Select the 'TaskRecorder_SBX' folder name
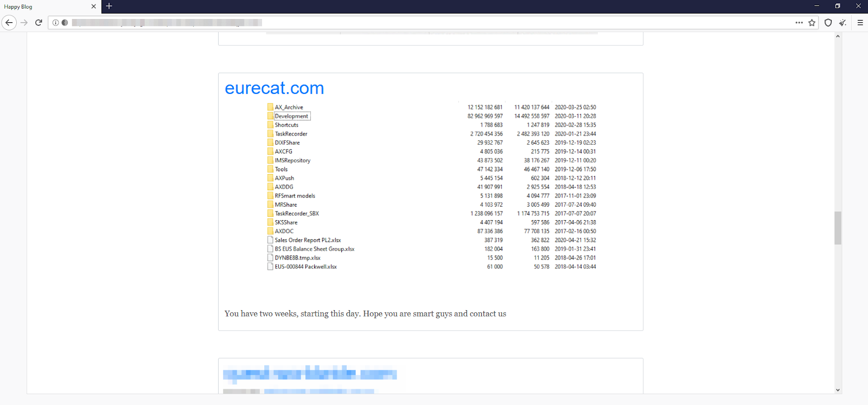Image resolution: width=868 pixels, height=405 pixels. pyautogui.click(x=297, y=214)
